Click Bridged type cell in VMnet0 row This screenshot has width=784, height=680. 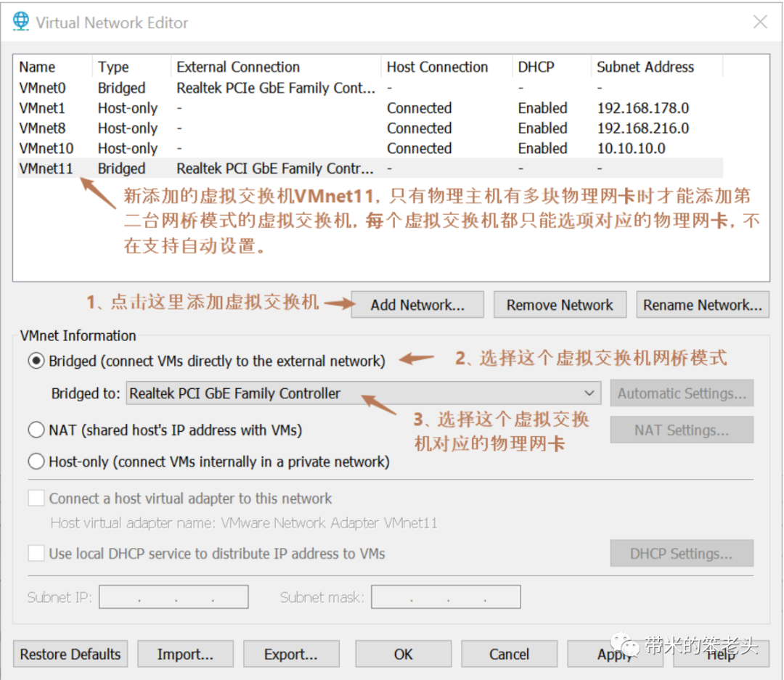pos(121,88)
